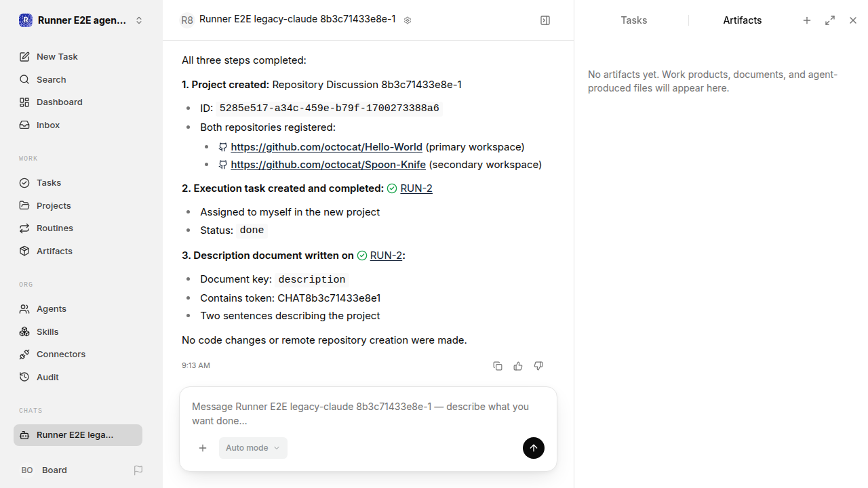Give the message a thumbs up
The image size is (868, 488).
click(x=518, y=366)
